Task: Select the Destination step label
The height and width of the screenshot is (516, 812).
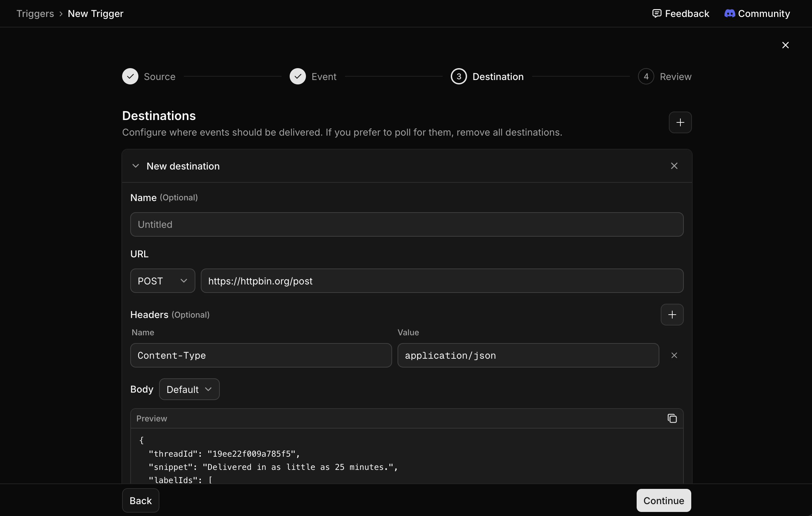Action: click(x=498, y=77)
